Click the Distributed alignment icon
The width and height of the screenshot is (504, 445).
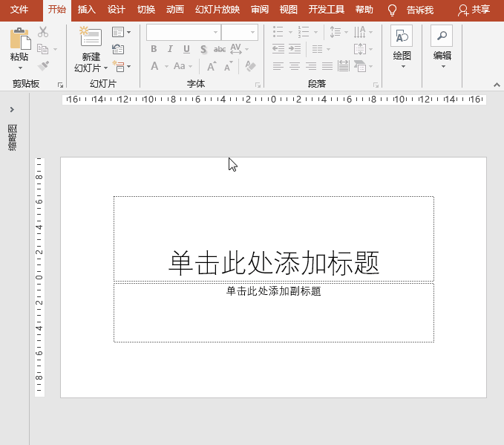[344, 66]
